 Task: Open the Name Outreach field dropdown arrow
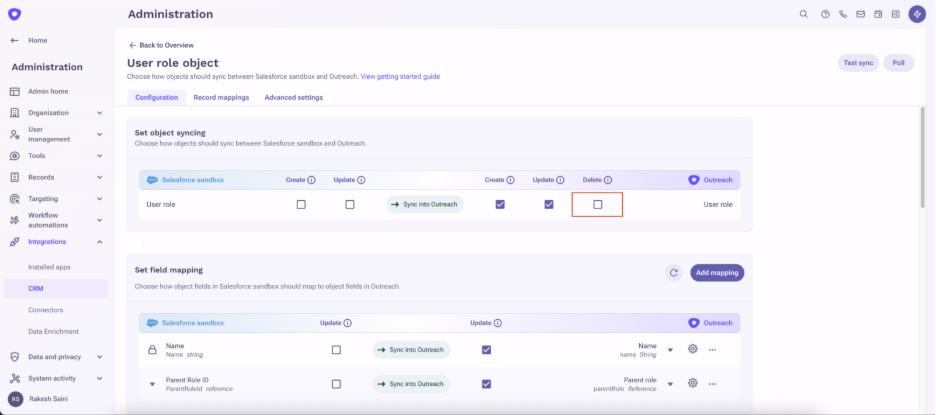pos(670,351)
